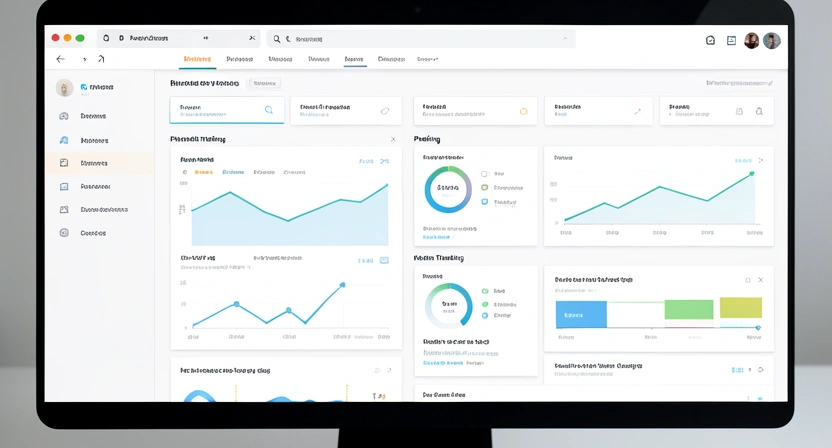Click the grey text link at the header's top right
Screen dimensions: 832x448
[x=739, y=83]
